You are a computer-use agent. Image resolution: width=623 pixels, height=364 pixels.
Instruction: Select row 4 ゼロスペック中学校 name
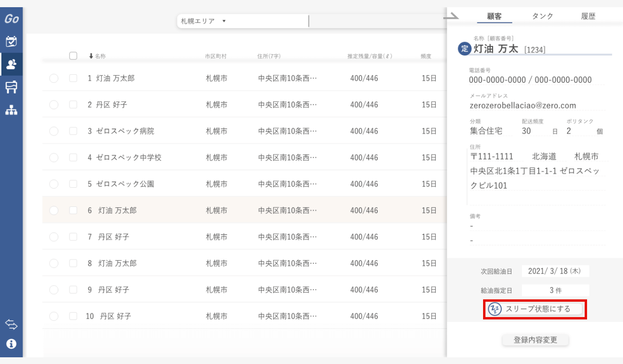pyautogui.click(x=129, y=157)
